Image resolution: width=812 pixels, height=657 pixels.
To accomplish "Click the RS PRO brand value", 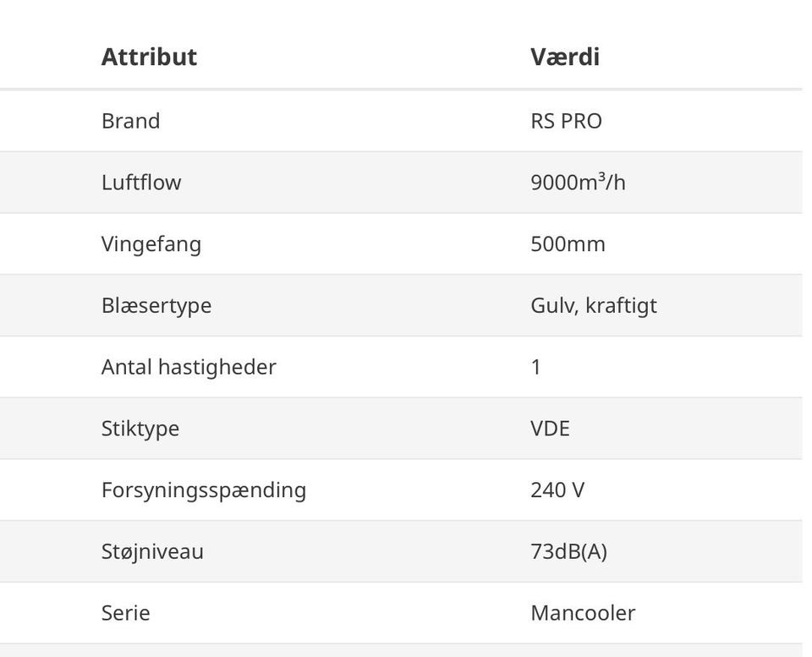I will (566, 121).
